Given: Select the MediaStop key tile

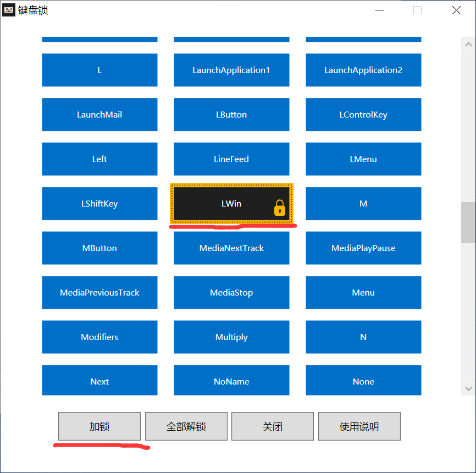Looking at the screenshot, I should coord(231,293).
